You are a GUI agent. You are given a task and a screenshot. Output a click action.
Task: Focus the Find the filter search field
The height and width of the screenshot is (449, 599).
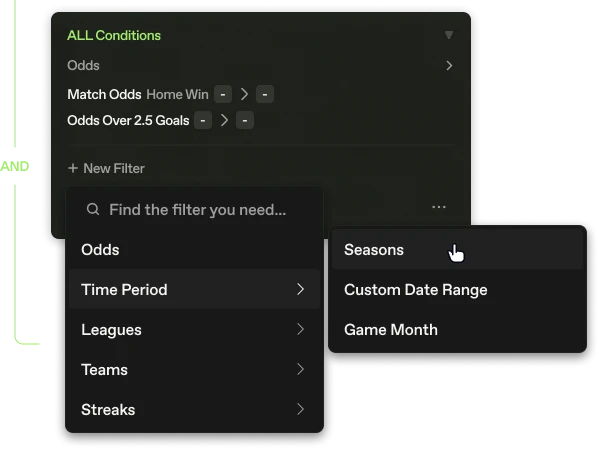pyautogui.click(x=195, y=210)
